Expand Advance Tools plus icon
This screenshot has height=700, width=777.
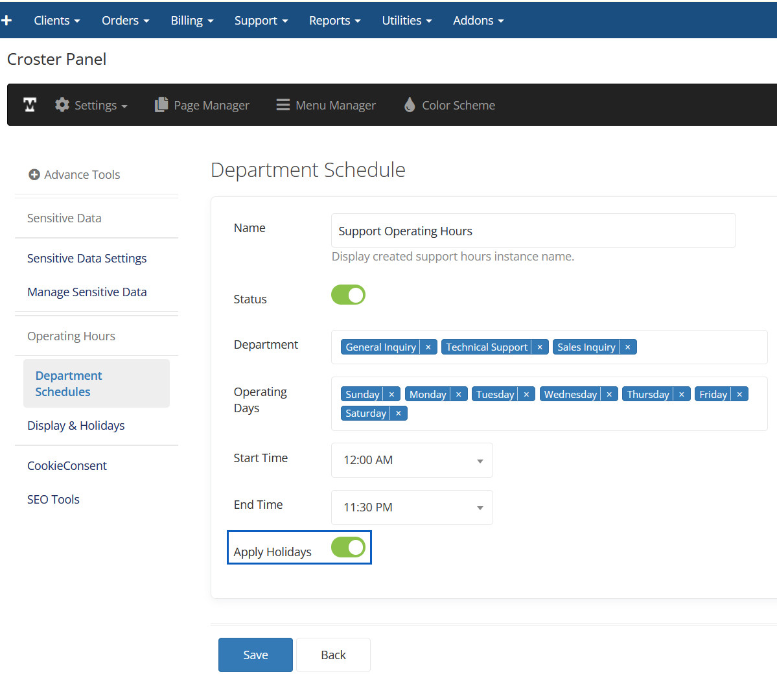click(34, 174)
